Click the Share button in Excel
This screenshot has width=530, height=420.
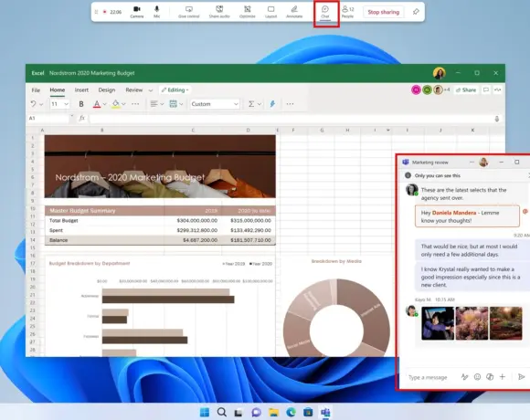[466, 89]
